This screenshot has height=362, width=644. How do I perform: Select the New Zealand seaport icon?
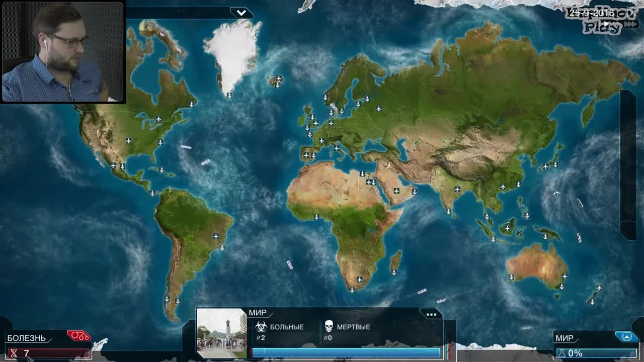tap(592, 302)
